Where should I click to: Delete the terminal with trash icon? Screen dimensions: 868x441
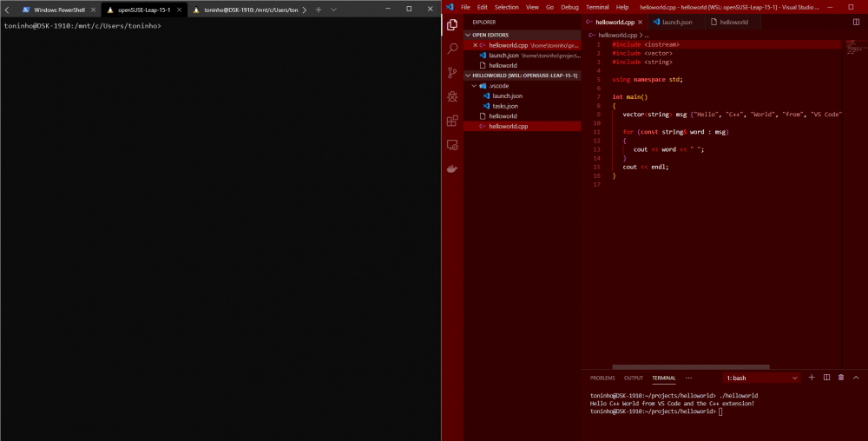pos(841,378)
